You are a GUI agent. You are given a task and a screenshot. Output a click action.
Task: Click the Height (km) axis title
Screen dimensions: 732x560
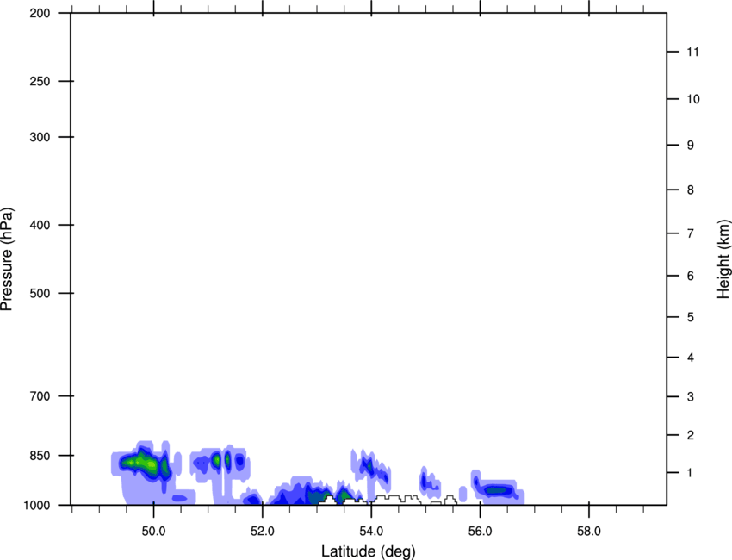(x=723, y=258)
